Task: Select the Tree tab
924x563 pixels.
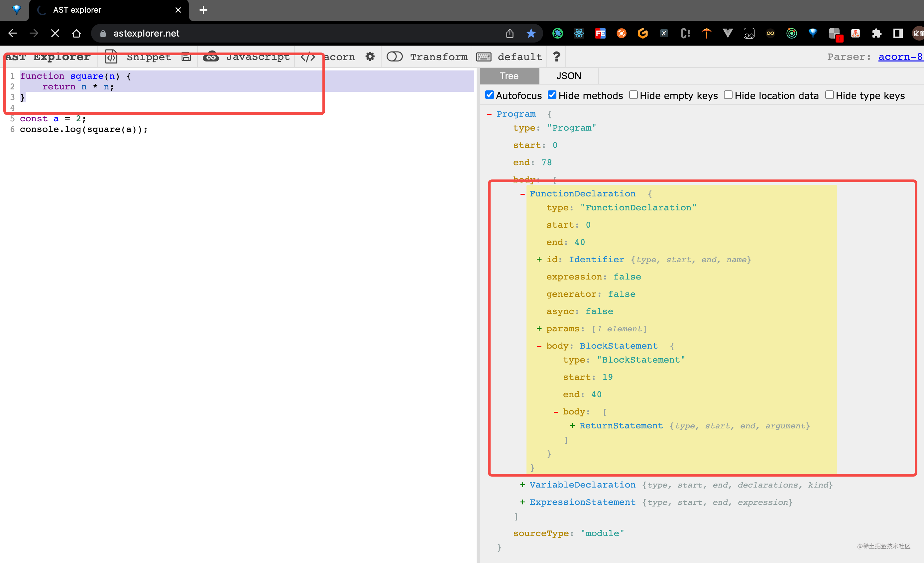Action: 509,76
